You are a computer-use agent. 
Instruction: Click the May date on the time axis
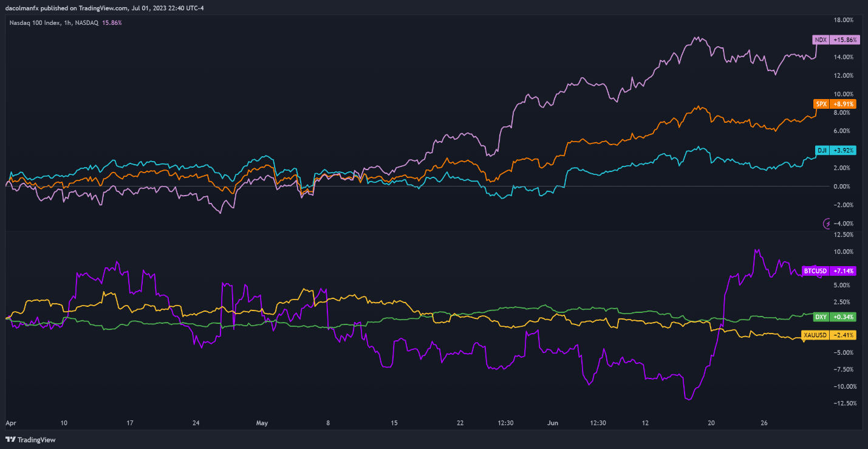(262, 423)
